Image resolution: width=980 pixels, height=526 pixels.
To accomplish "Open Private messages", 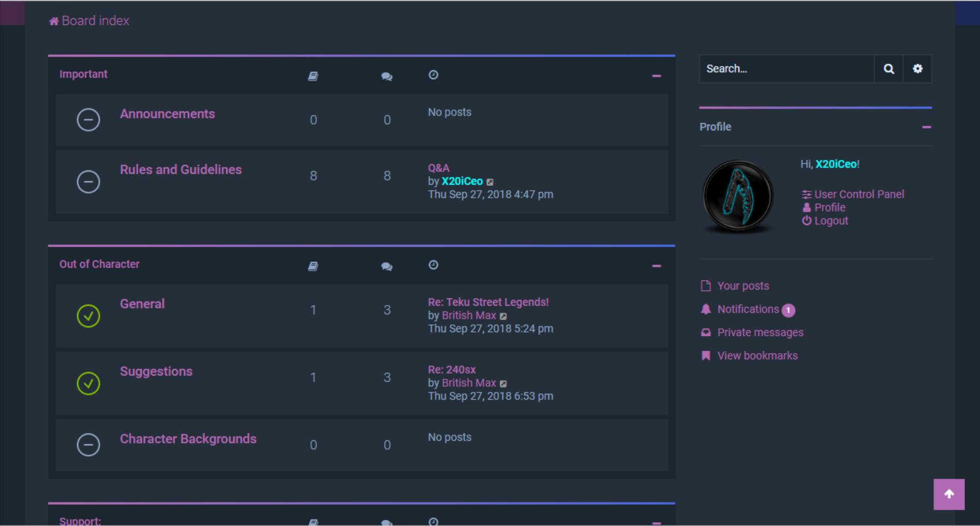I will coord(760,333).
